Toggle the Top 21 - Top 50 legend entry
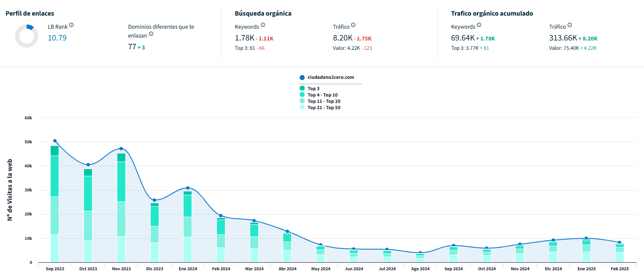Viewport: 644px width, 277px height. (320, 108)
